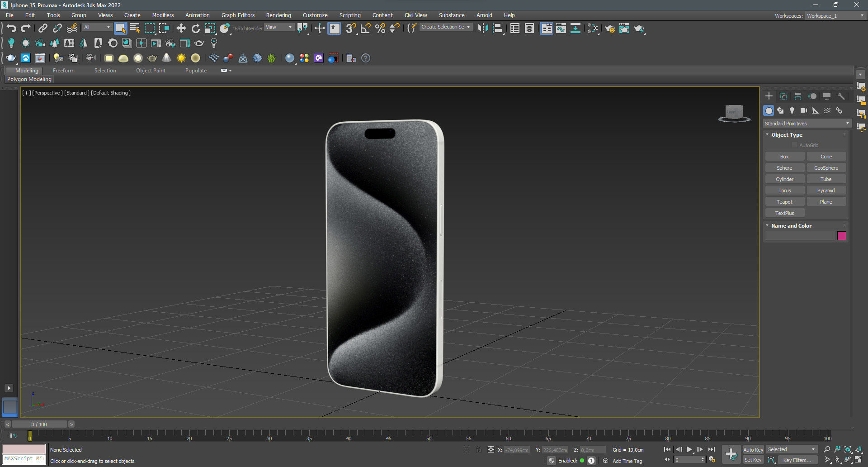
Task: Click the Render Production teapot
Action: click(639, 28)
